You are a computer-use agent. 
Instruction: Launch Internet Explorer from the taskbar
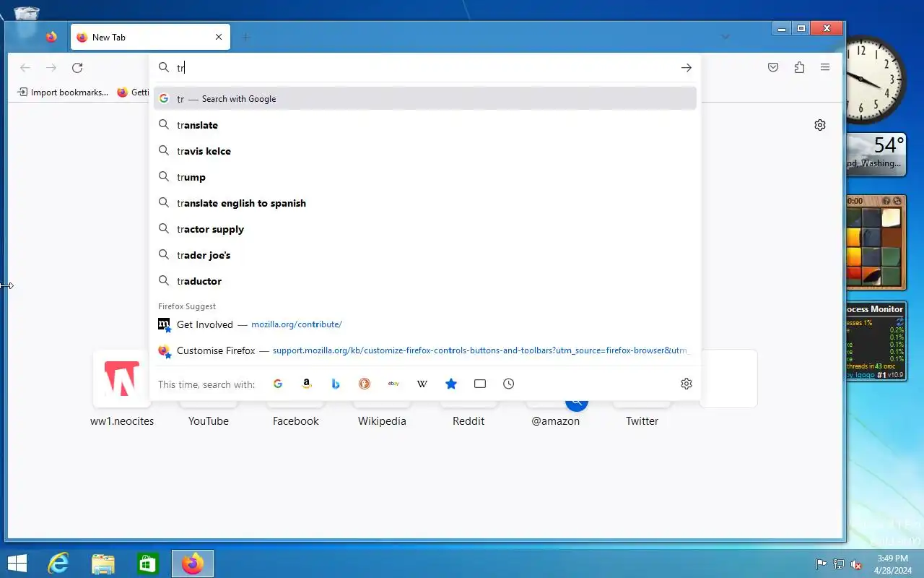(58, 564)
